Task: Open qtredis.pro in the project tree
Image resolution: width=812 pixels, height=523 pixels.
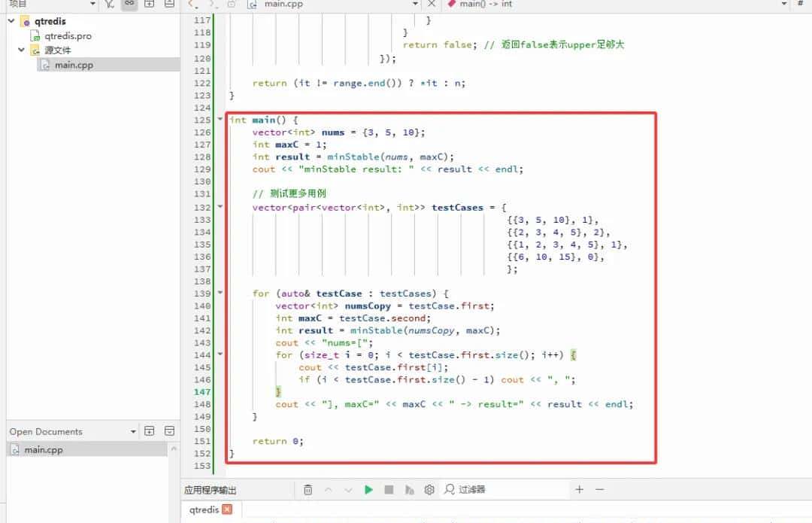Action: (68, 36)
